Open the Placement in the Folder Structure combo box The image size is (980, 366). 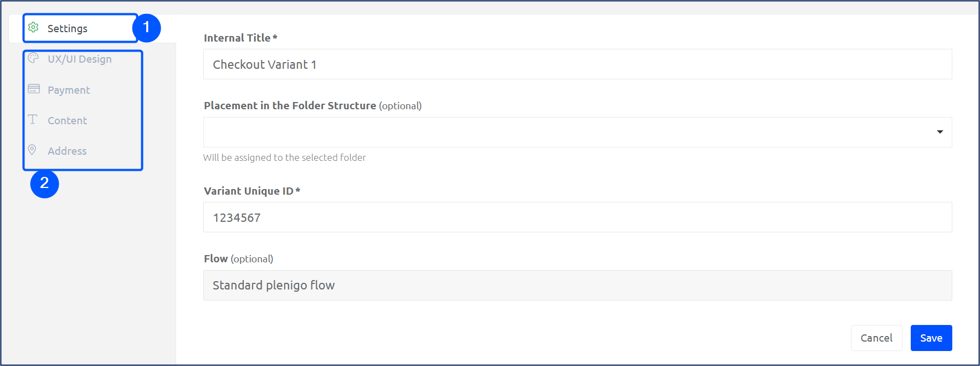click(577, 132)
